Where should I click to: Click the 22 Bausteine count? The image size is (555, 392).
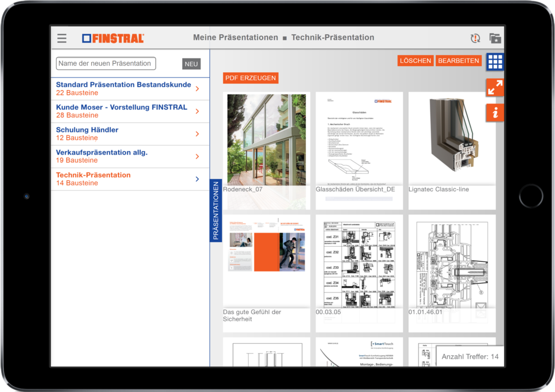[x=77, y=93]
